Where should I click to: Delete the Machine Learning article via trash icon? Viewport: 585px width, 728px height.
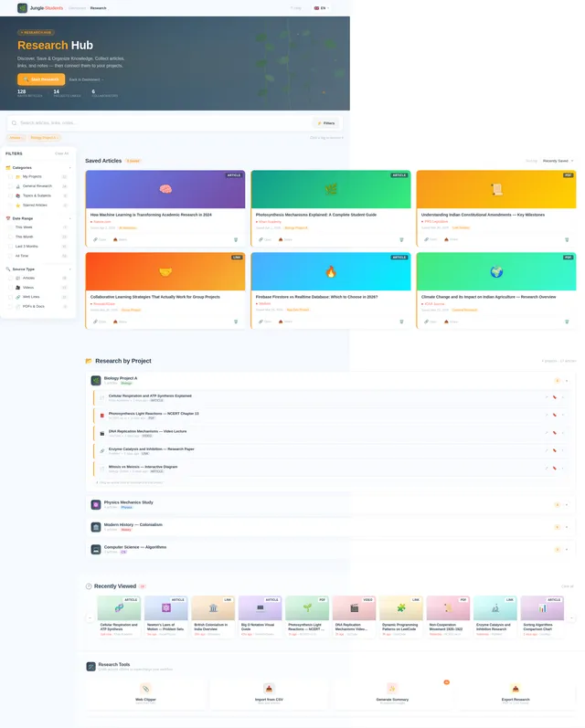[x=236, y=239]
